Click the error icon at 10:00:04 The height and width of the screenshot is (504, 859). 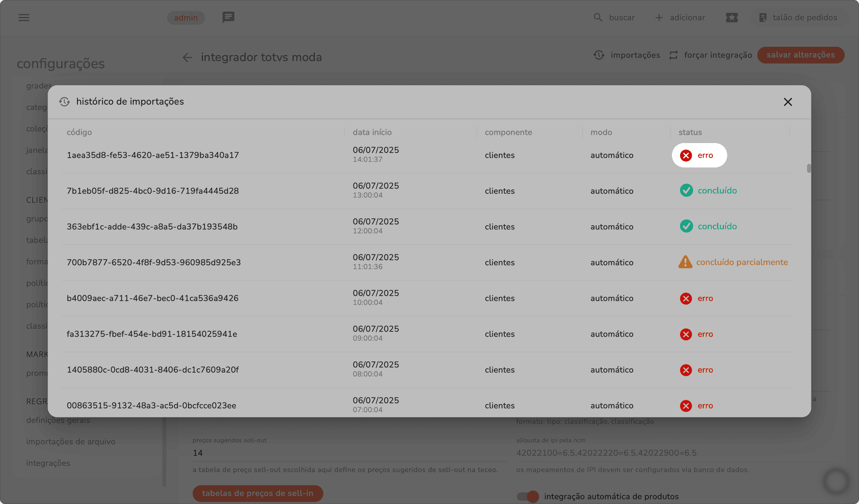click(686, 298)
